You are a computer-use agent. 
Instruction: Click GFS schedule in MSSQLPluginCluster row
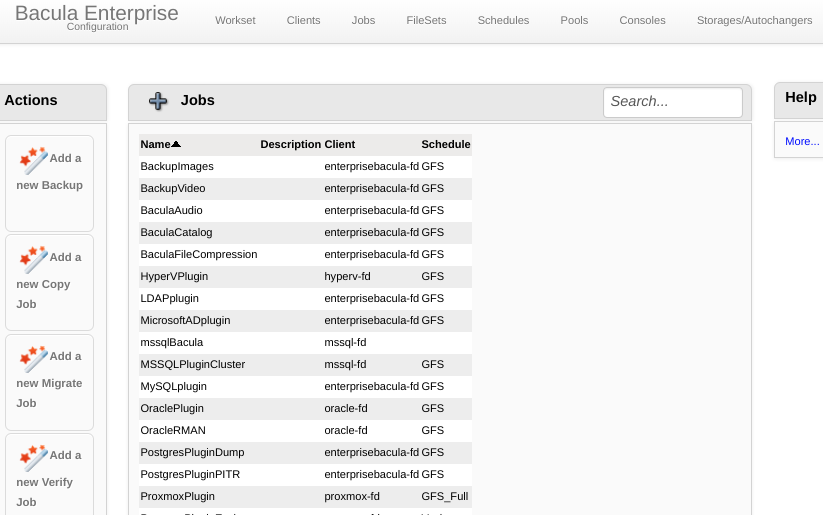[432, 365]
